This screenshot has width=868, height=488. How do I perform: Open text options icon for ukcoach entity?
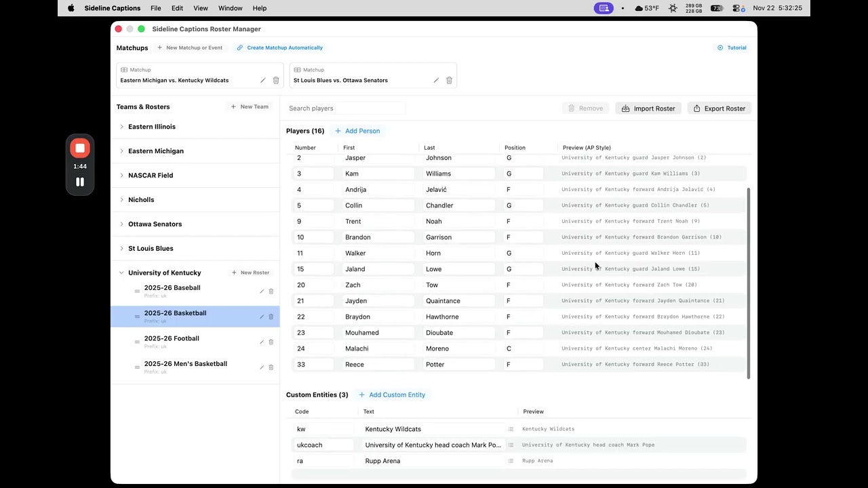pos(511,445)
